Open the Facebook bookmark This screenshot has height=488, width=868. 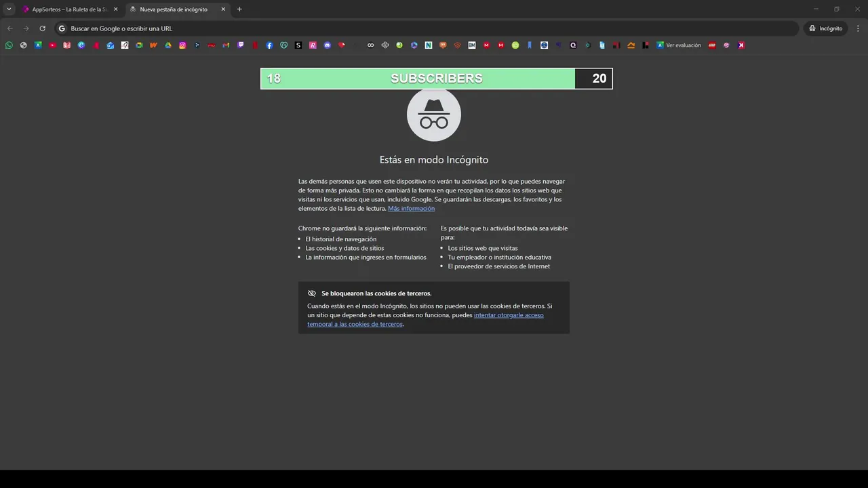click(269, 45)
